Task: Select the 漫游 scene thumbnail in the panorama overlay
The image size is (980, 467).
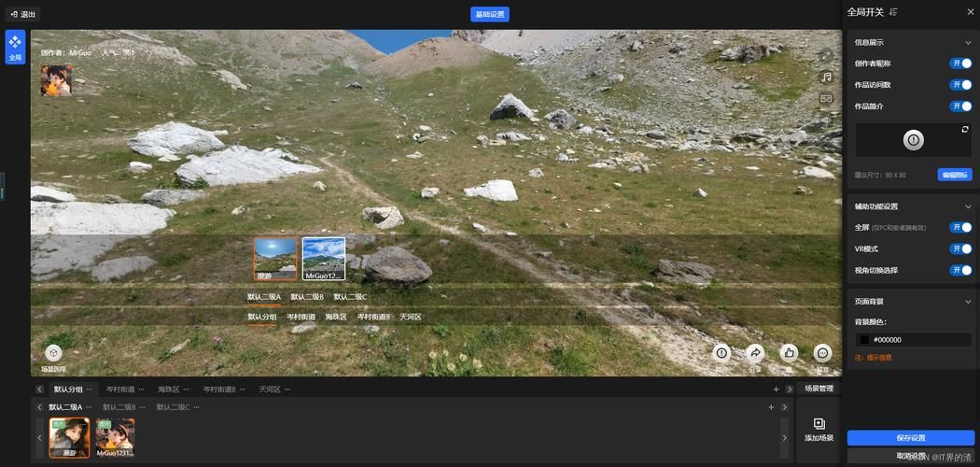Action: pos(275,259)
